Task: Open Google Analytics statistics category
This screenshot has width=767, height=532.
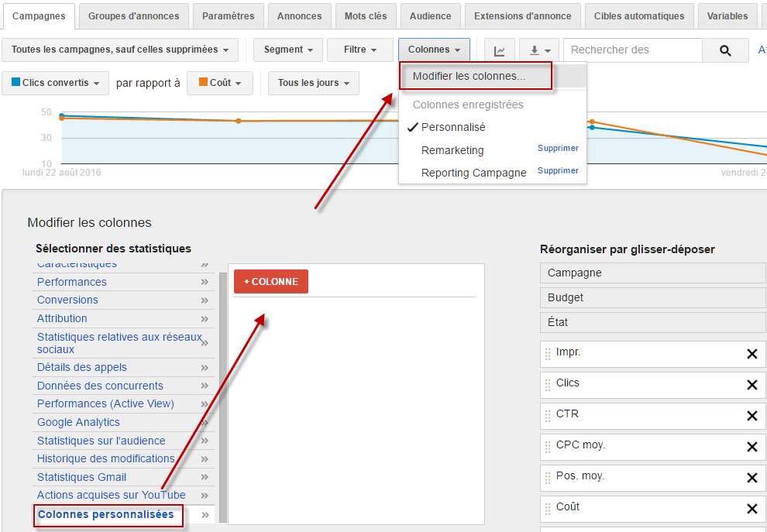Action: click(x=78, y=423)
